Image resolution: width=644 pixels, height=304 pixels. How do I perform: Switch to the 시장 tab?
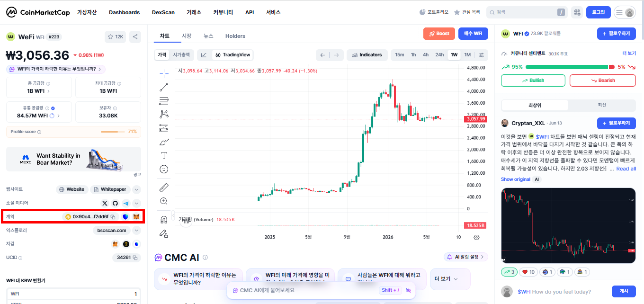coord(187,36)
